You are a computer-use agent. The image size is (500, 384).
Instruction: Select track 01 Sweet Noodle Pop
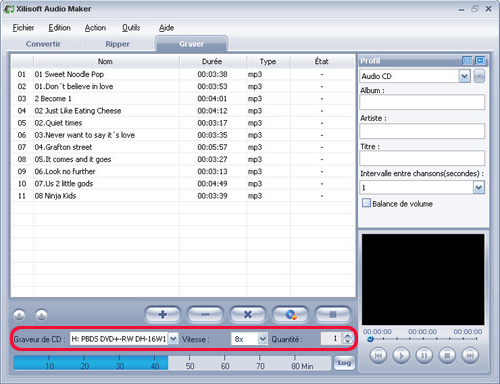click(183, 74)
